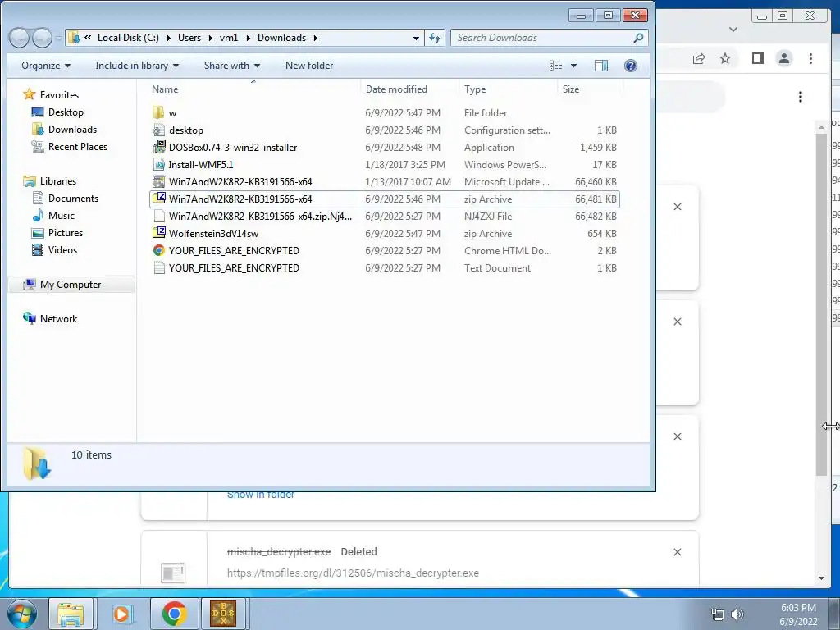This screenshot has width=840, height=630.
Task: Open Include in library dropdown
Action: click(x=137, y=66)
